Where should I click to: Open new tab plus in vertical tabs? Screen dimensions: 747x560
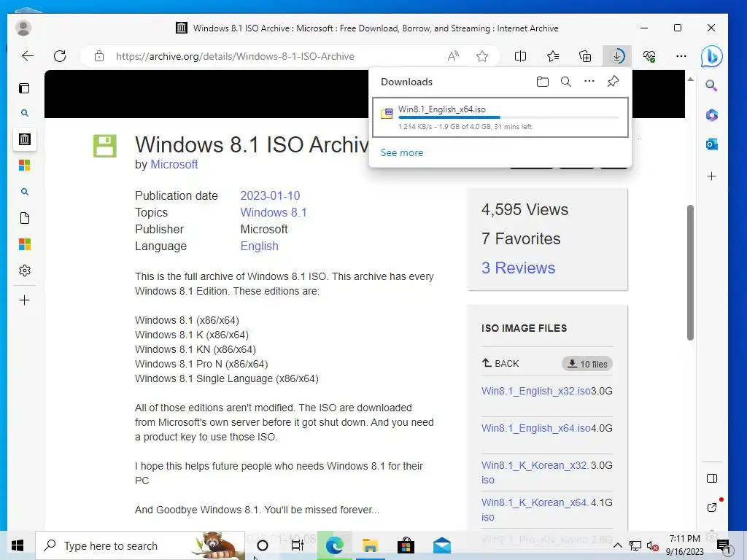pyautogui.click(x=24, y=300)
